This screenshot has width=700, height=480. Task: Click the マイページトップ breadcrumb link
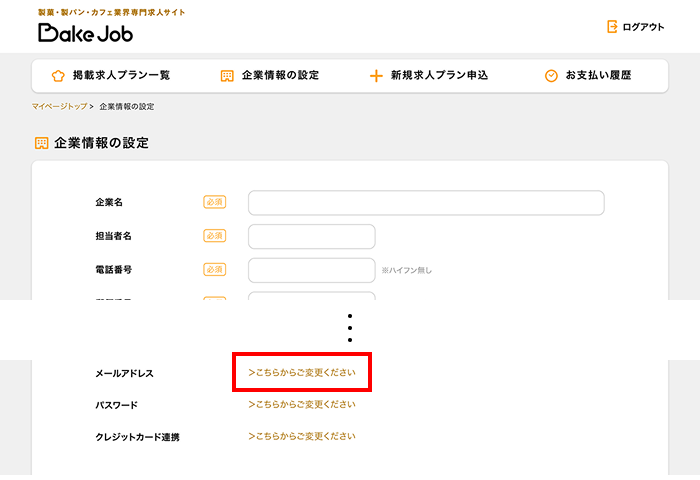59,106
